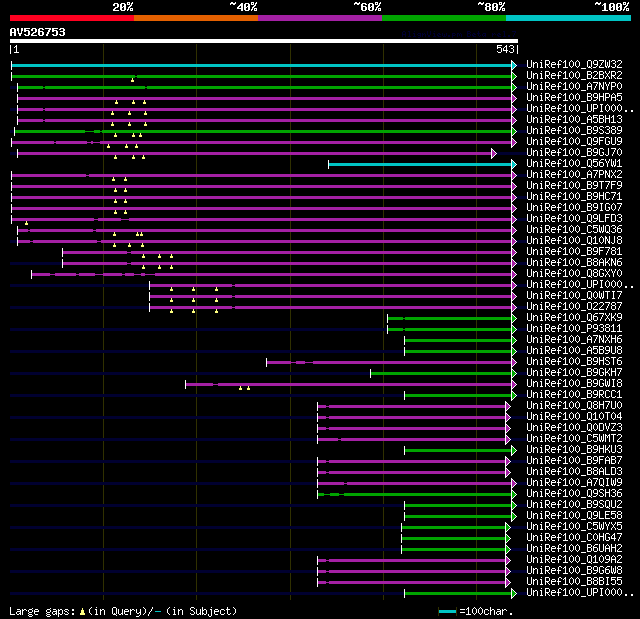Choose hit UniRef100_C5WMT2
The height and width of the screenshot is (619, 640).
click(x=574, y=439)
